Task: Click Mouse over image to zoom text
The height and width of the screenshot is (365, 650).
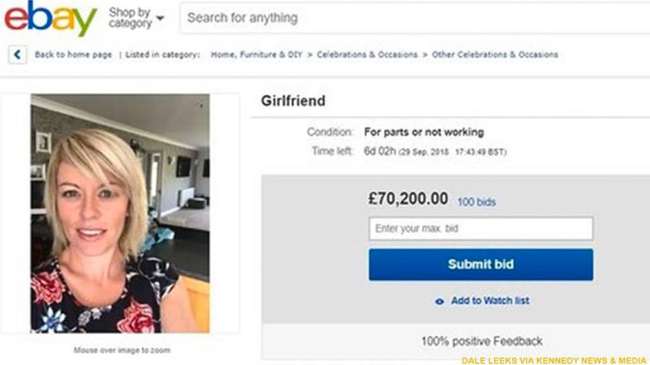Action: point(122,350)
